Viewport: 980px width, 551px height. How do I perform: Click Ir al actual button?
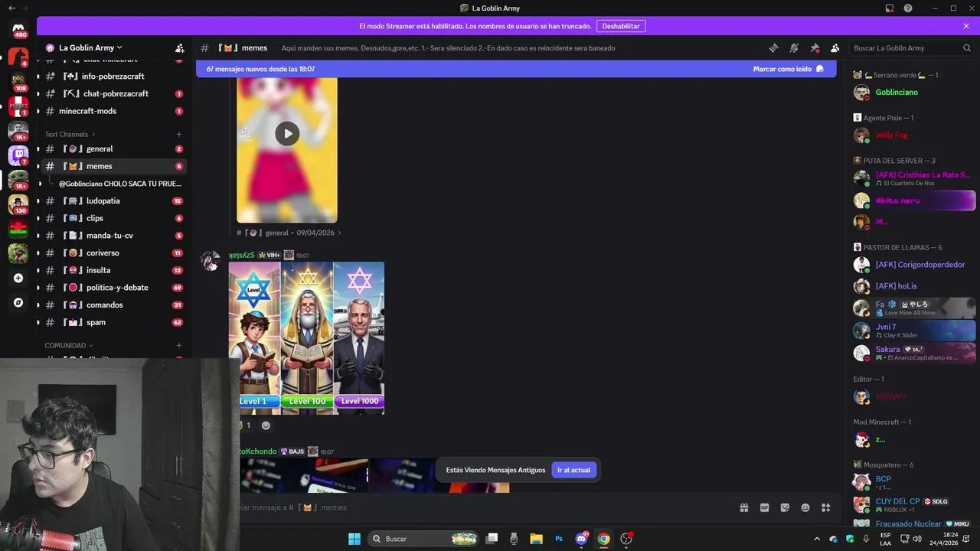(x=573, y=470)
